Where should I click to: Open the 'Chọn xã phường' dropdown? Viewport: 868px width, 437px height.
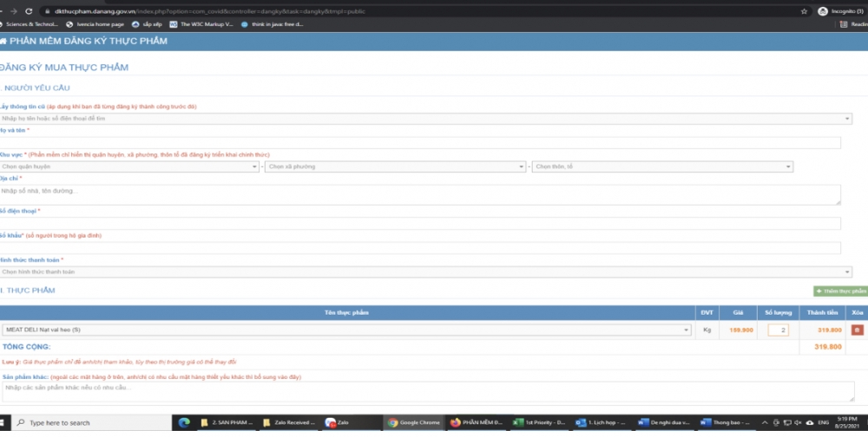click(396, 166)
